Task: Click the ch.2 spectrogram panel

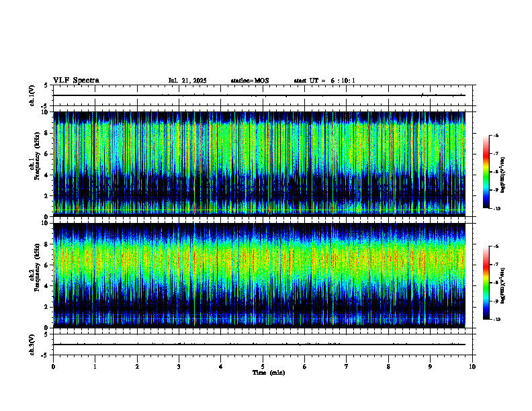Action: [x=259, y=275]
